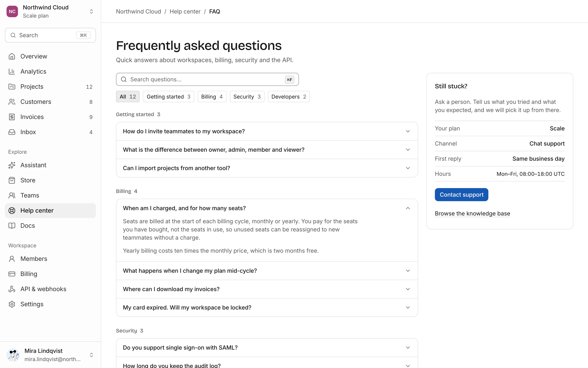Click the Docs book icon
The image size is (588, 368).
pyautogui.click(x=12, y=226)
